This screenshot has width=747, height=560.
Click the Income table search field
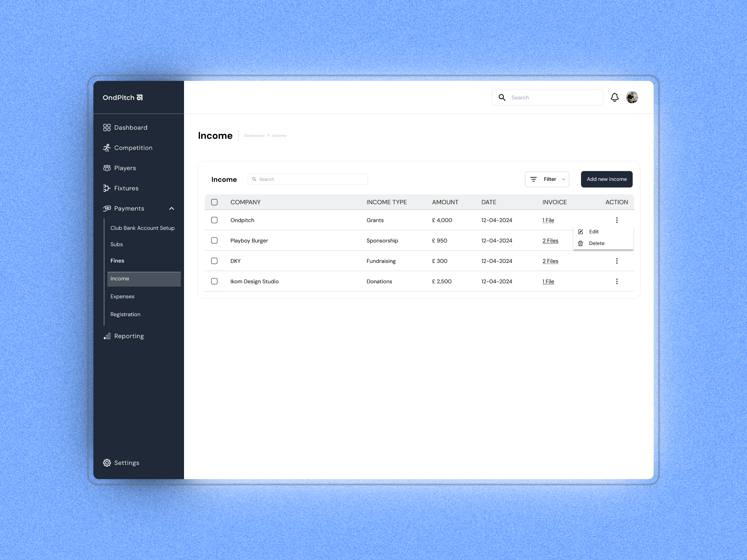pos(307,179)
